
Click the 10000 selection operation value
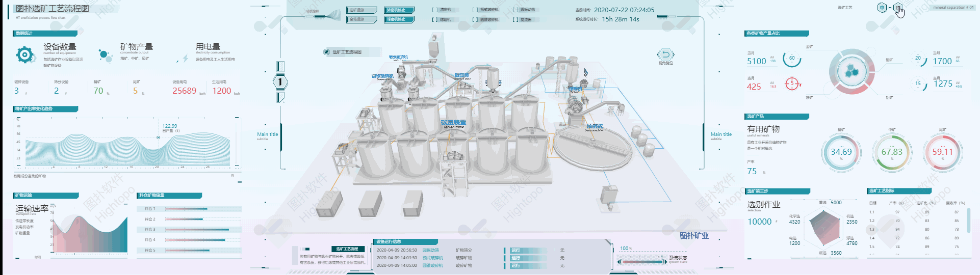tap(760, 222)
